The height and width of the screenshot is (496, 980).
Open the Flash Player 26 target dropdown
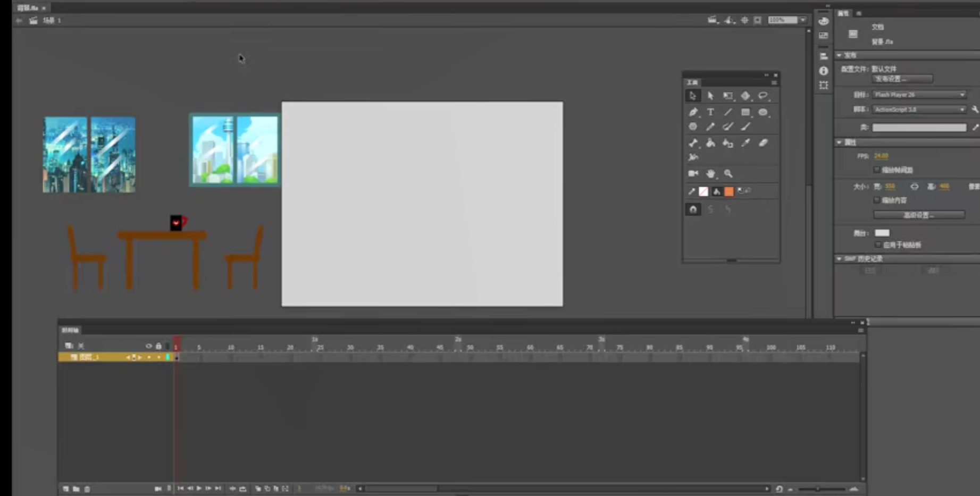coord(919,95)
